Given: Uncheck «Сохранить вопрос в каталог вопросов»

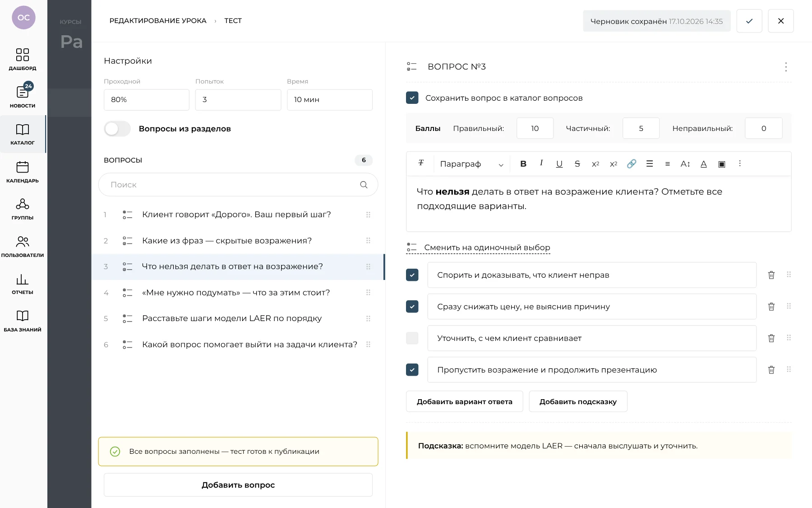Looking at the screenshot, I should pos(412,98).
